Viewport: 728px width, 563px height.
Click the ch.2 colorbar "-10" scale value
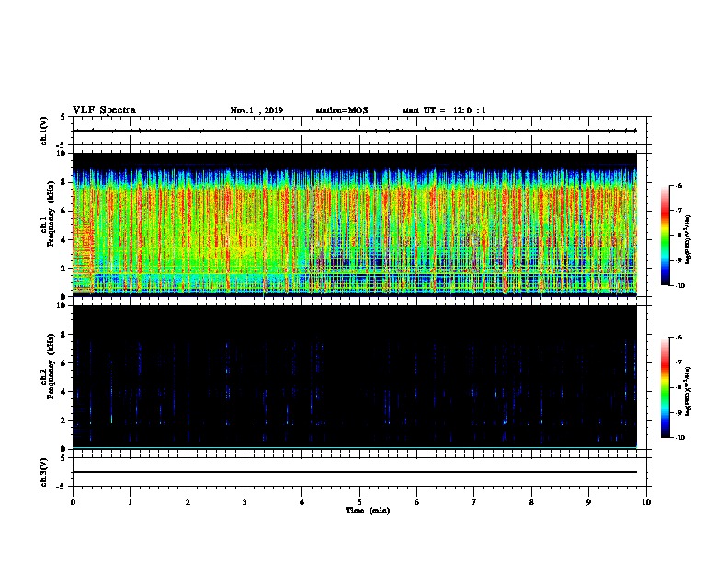(x=679, y=438)
